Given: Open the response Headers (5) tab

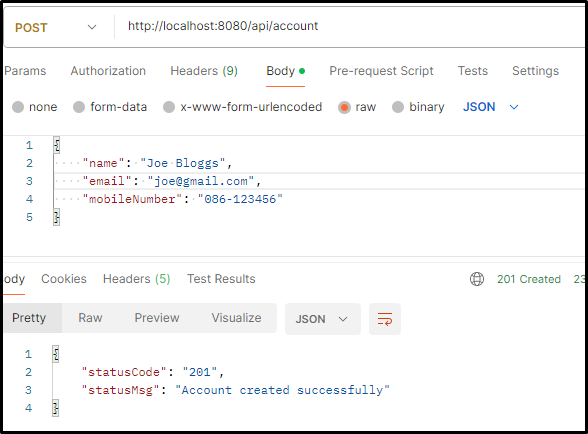Looking at the screenshot, I should point(136,279).
